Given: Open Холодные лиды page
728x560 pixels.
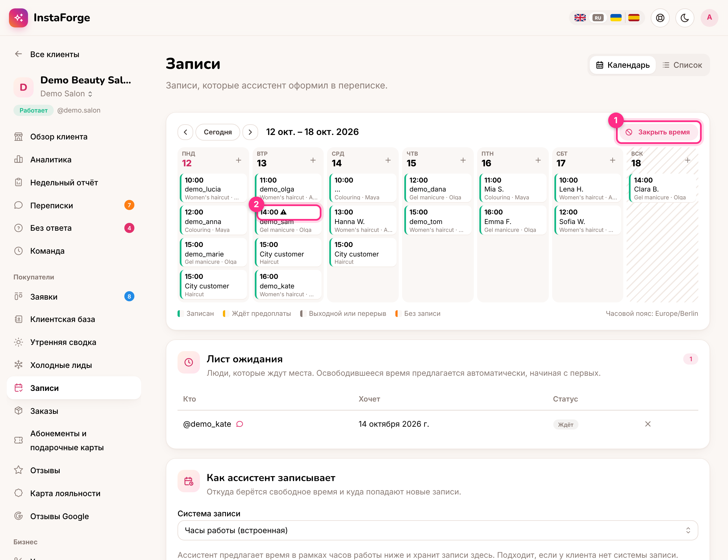Looking at the screenshot, I should coord(74,365).
